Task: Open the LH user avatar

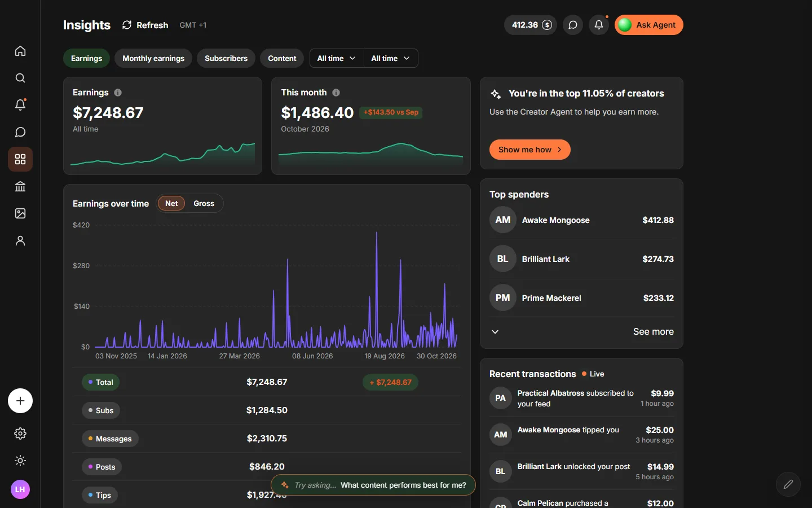Action: coord(20,489)
